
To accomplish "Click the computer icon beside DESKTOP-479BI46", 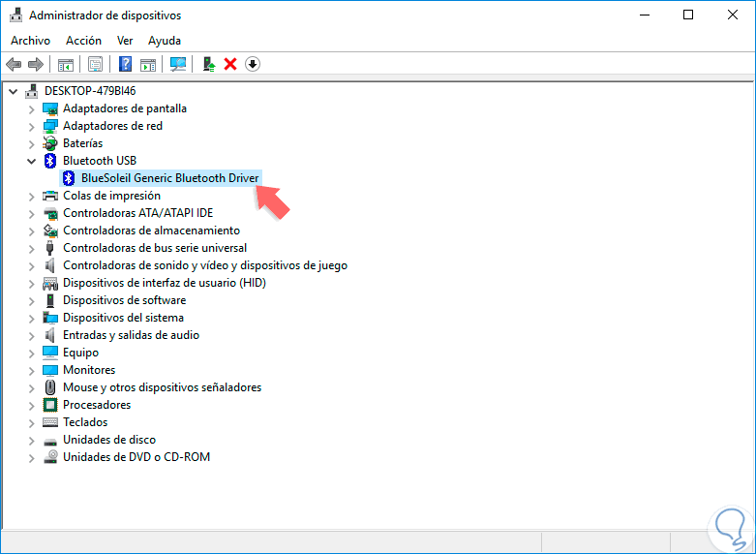I will point(32,91).
